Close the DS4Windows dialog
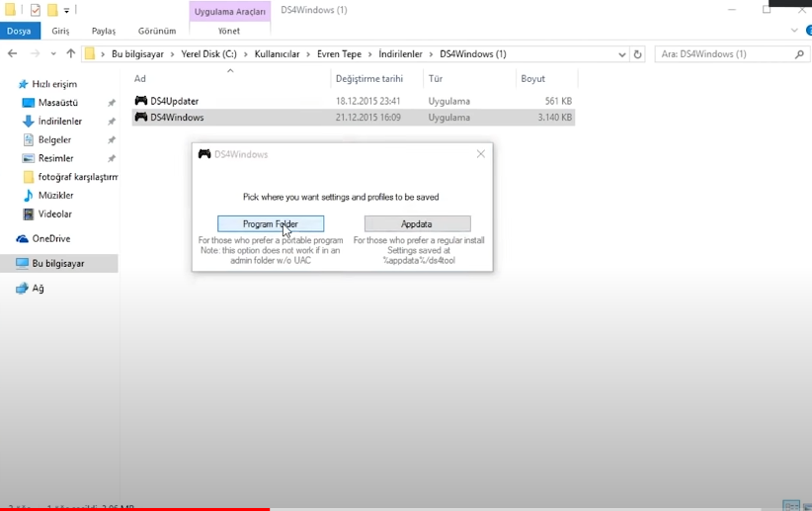Image resolution: width=812 pixels, height=511 pixels. (x=480, y=154)
